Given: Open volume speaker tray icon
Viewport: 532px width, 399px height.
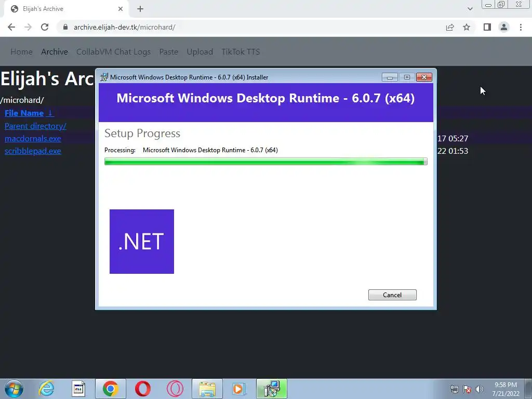Looking at the screenshot, I should [x=480, y=389].
